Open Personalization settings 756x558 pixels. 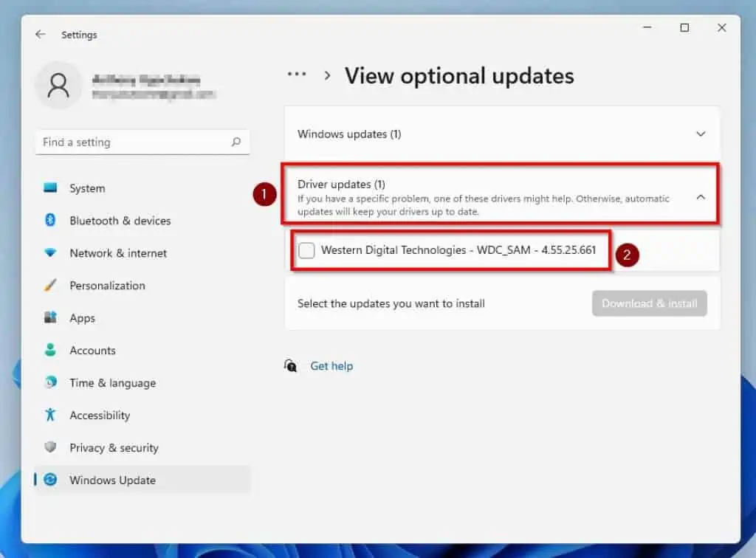pos(142,285)
